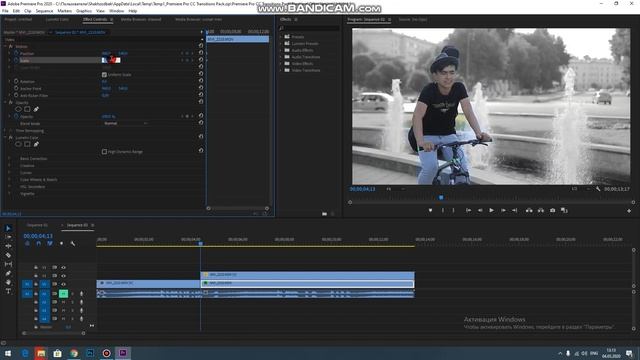This screenshot has height=360, width=640.
Task: Select pen mask tool under Lumetri Color
Action: 36,144
